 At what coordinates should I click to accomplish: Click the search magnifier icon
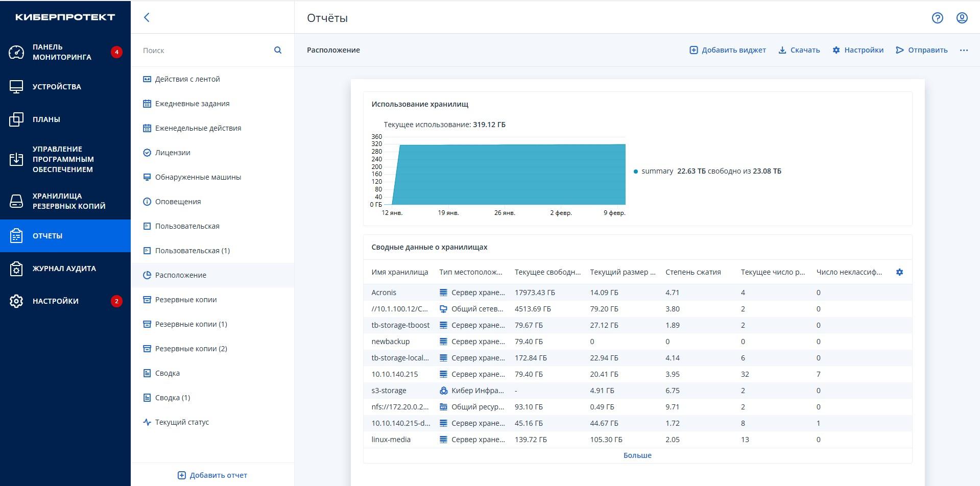(x=278, y=50)
